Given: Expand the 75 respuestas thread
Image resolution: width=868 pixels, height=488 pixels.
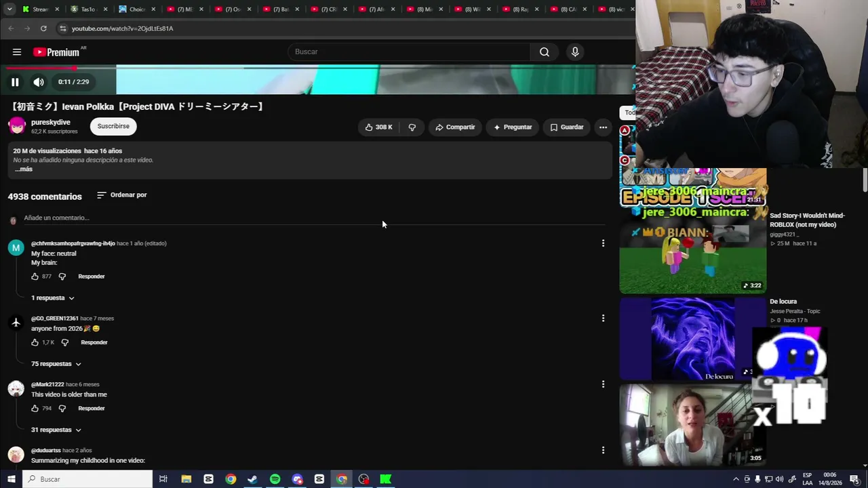Looking at the screenshot, I should coord(56,364).
